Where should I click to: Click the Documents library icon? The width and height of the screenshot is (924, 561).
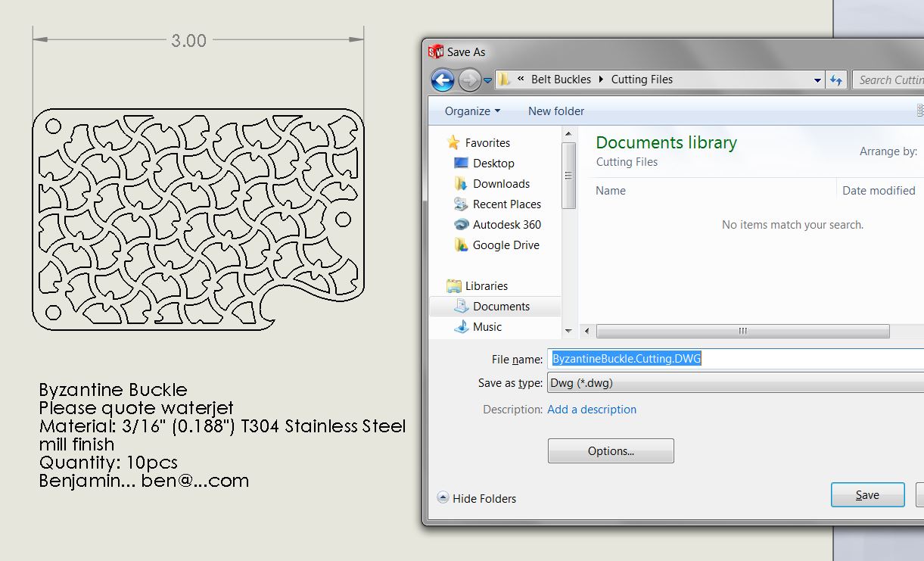[x=461, y=307]
